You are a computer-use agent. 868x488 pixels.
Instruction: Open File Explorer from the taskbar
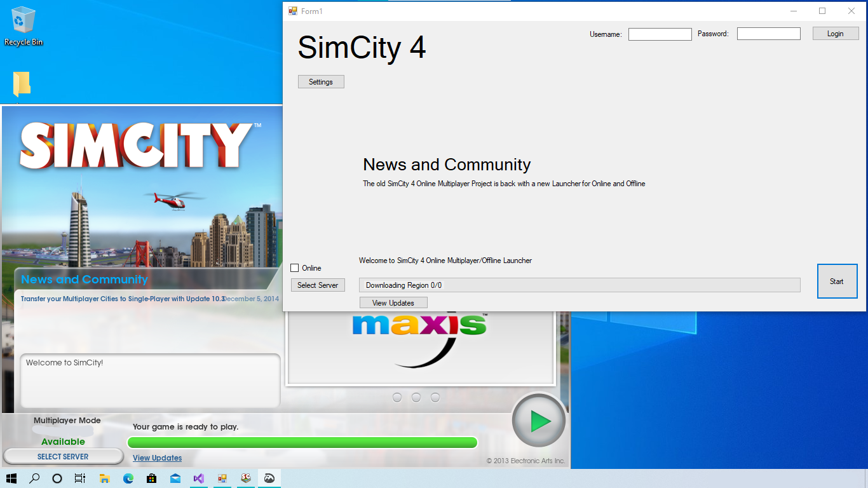pos(105,478)
